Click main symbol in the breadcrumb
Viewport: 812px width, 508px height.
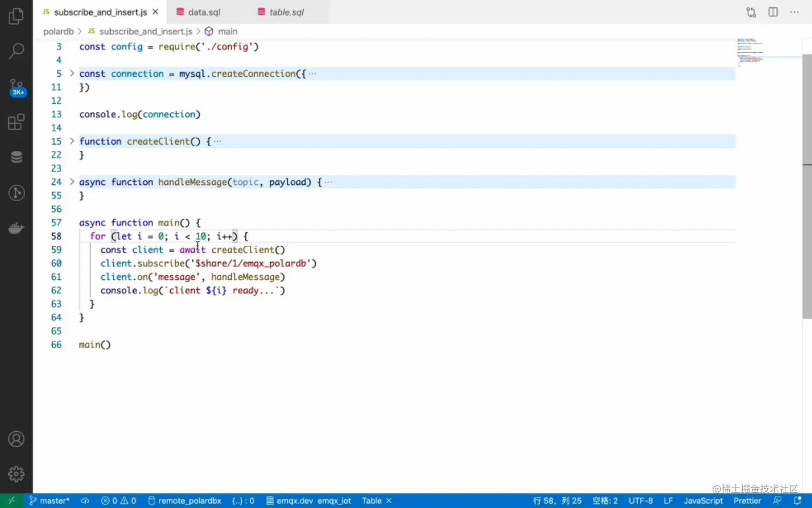click(x=227, y=31)
